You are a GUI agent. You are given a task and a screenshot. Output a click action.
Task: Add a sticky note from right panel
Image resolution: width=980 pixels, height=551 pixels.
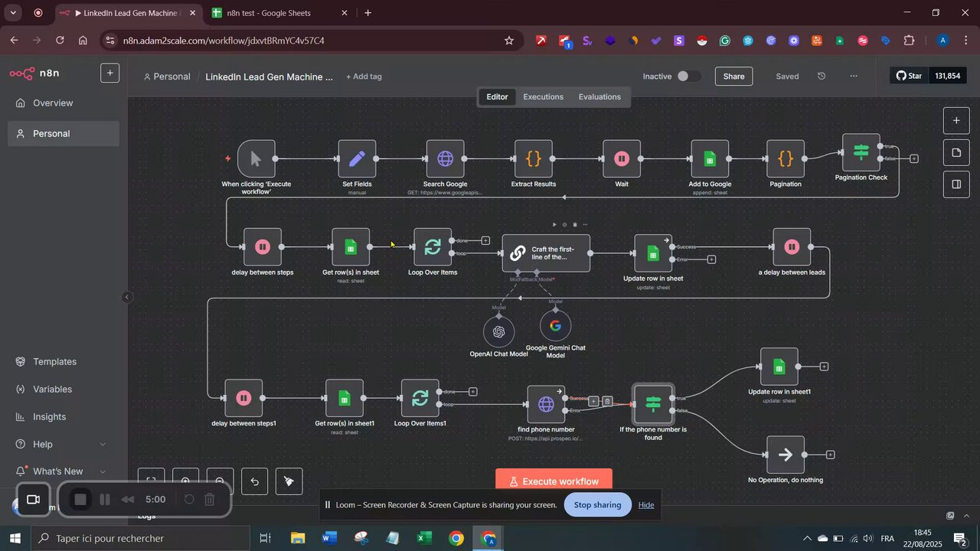pyautogui.click(x=956, y=152)
